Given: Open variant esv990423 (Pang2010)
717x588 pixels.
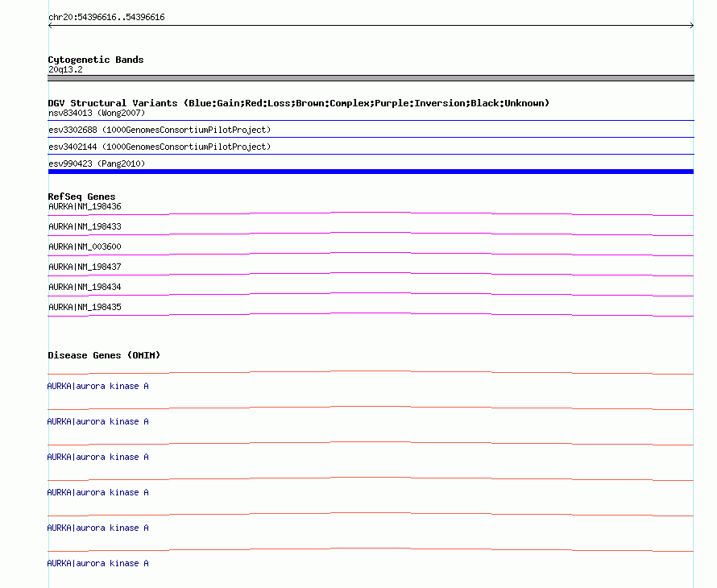Looking at the screenshot, I should tap(97, 164).
